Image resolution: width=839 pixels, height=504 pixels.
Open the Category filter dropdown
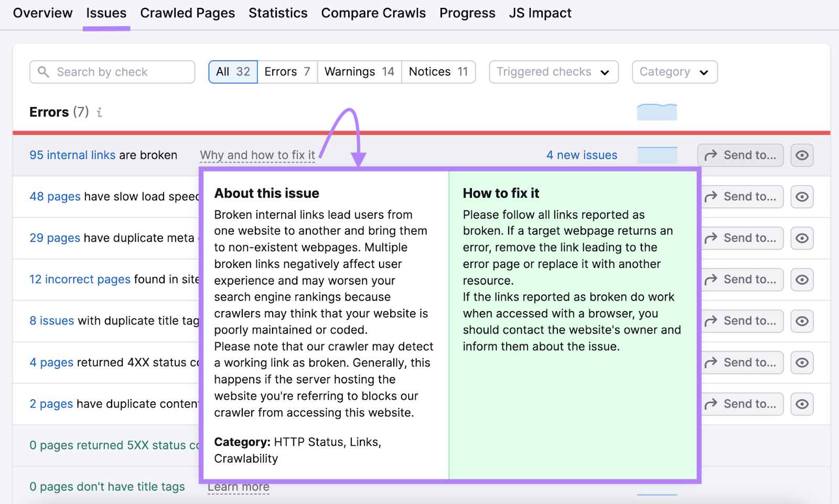(675, 72)
